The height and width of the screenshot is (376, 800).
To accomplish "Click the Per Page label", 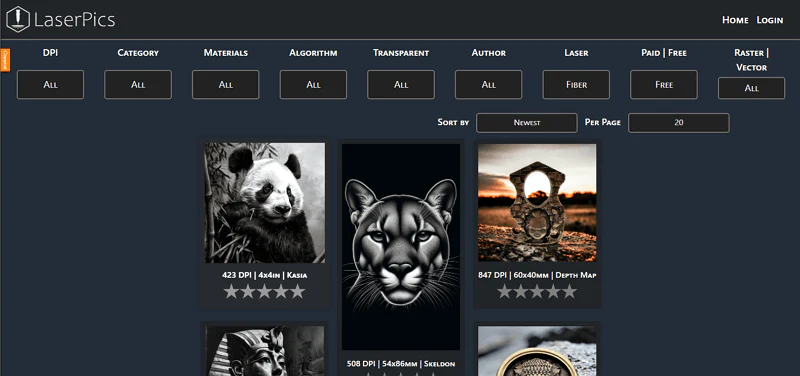I will point(603,122).
